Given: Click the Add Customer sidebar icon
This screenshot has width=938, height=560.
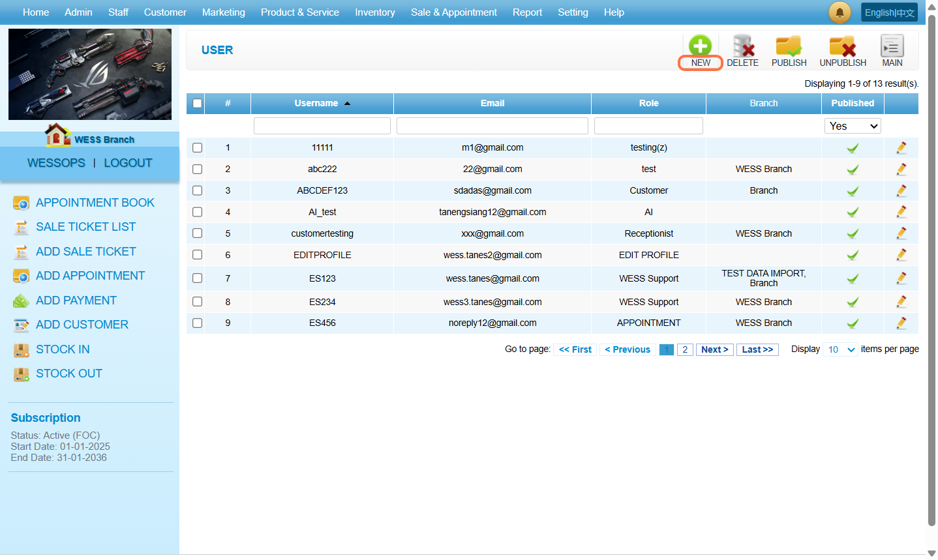Looking at the screenshot, I should coord(21,325).
